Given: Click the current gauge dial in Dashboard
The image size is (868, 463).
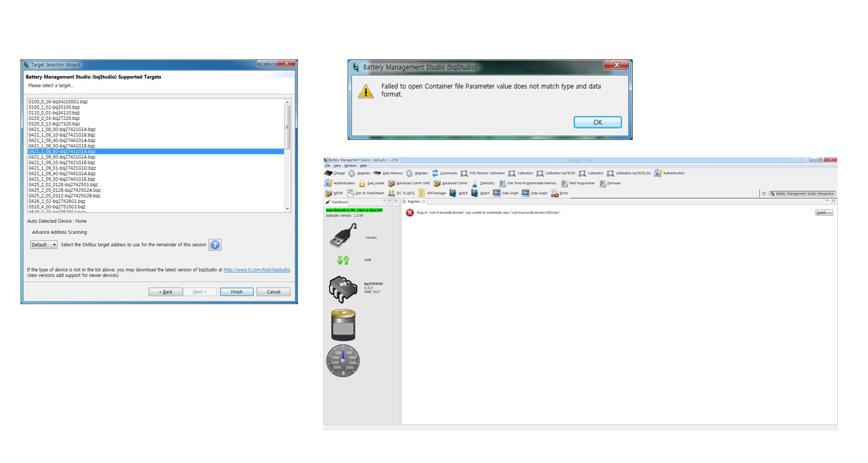Looking at the screenshot, I should 343,360.
